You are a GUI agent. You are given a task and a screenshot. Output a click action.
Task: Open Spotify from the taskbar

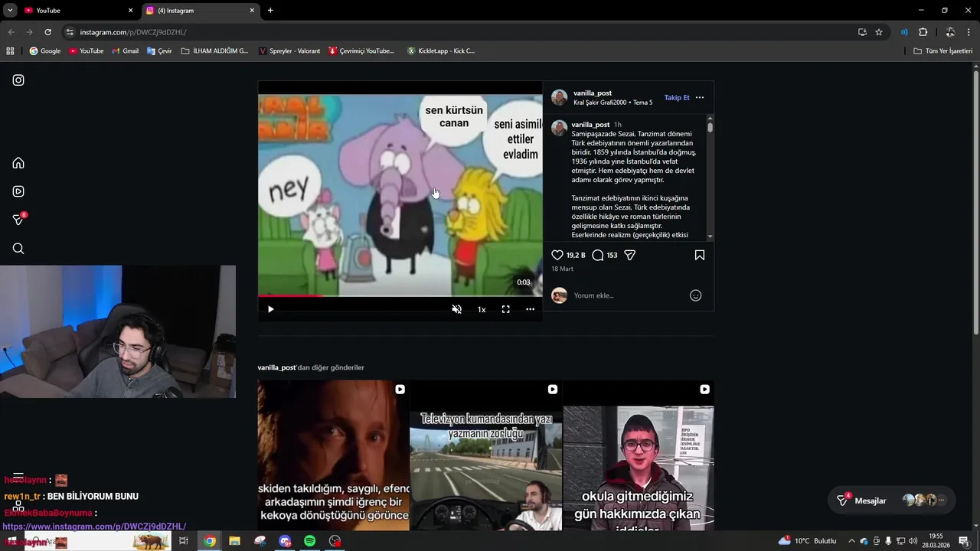(310, 541)
